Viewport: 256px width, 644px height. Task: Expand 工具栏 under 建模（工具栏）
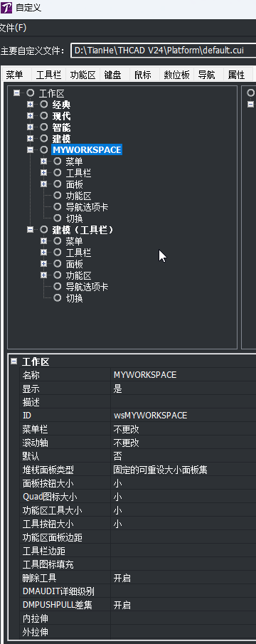[x=43, y=252]
